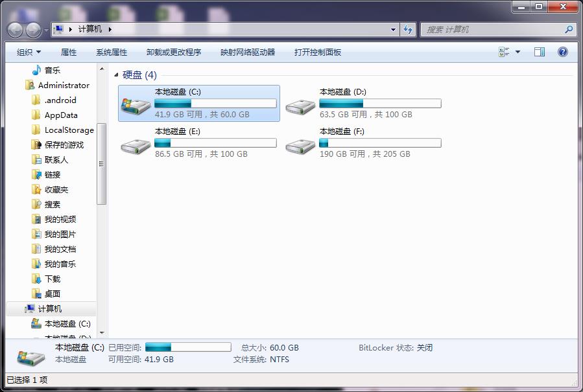This screenshot has width=583, height=392.
Task: Click the 搜索 计算机 search field
Action: 493,30
